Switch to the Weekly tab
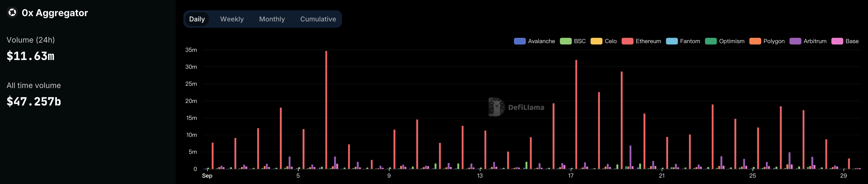 (x=232, y=19)
